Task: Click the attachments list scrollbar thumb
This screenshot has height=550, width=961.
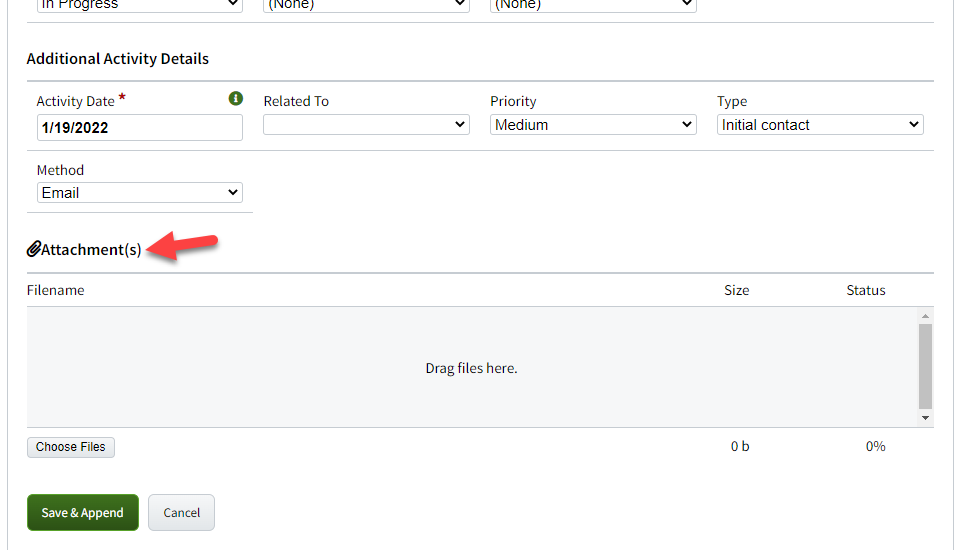Action: coord(925,366)
